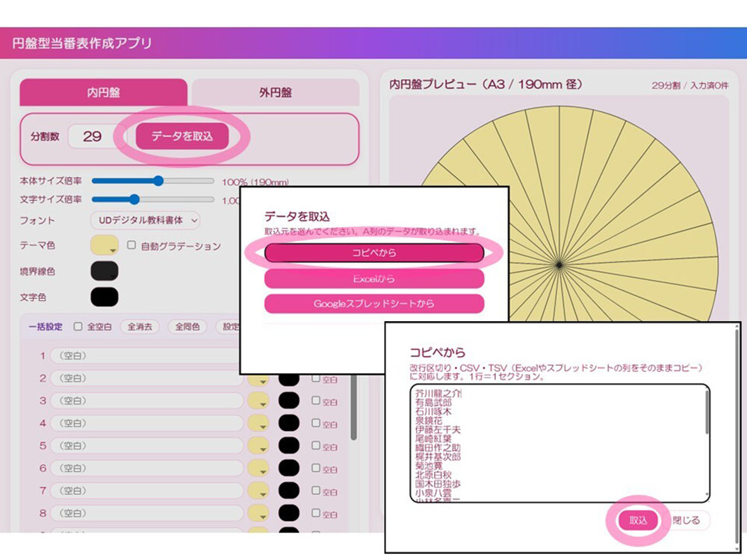Viewport: 747px width, 560px height.
Task: Open row 6 black text color swatch
Action: [x=288, y=468]
